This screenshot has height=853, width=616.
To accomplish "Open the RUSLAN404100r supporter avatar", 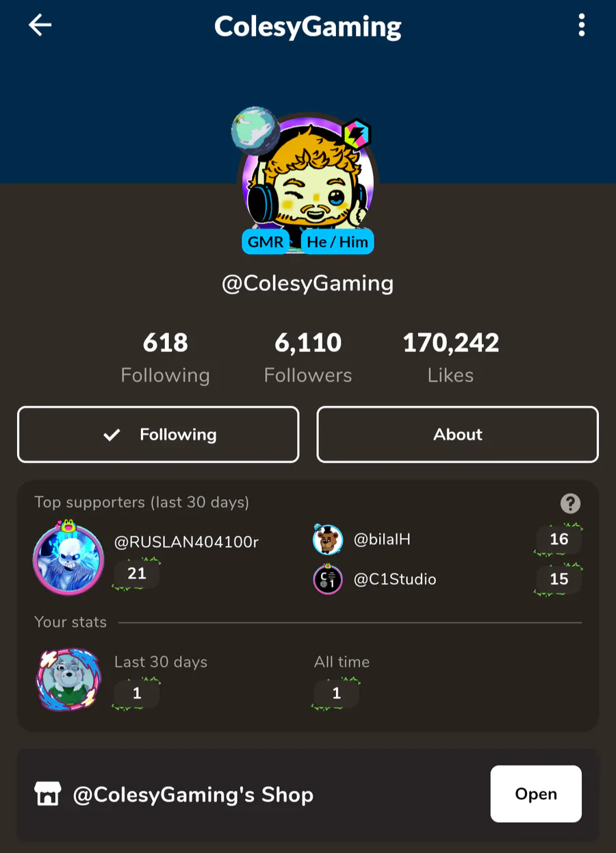I will pos(67,559).
